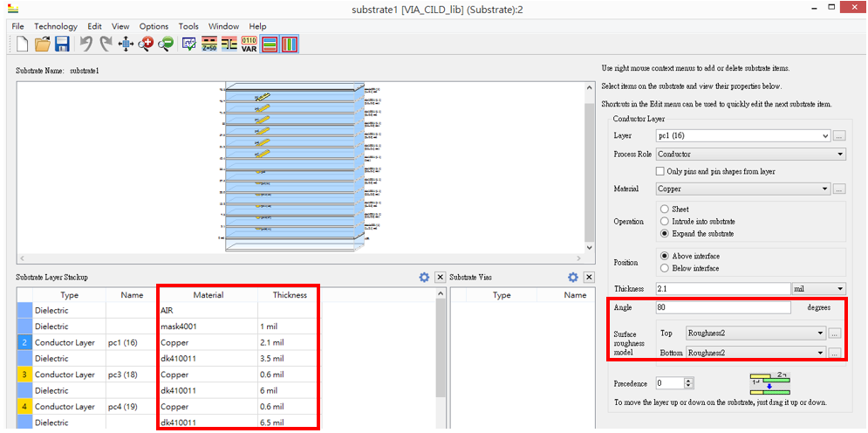The height and width of the screenshot is (433, 868).
Task: Open the capacitor stackup tool icon
Action: pos(229,45)
